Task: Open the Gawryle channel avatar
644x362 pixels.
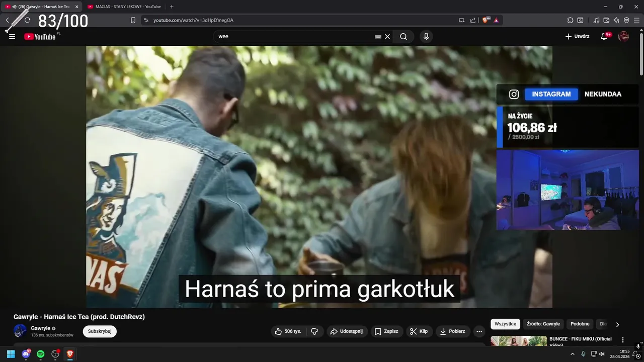Action: click(x=20, y=331)
